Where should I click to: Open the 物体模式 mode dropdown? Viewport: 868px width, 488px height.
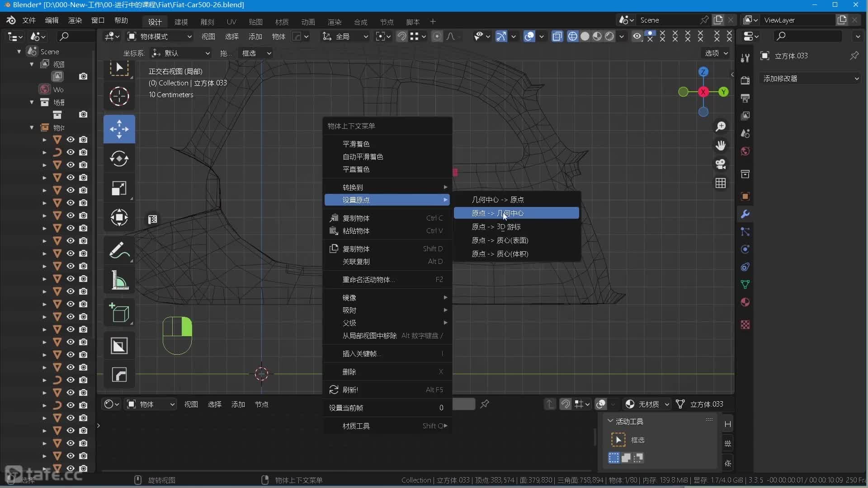tap(160, 36)
